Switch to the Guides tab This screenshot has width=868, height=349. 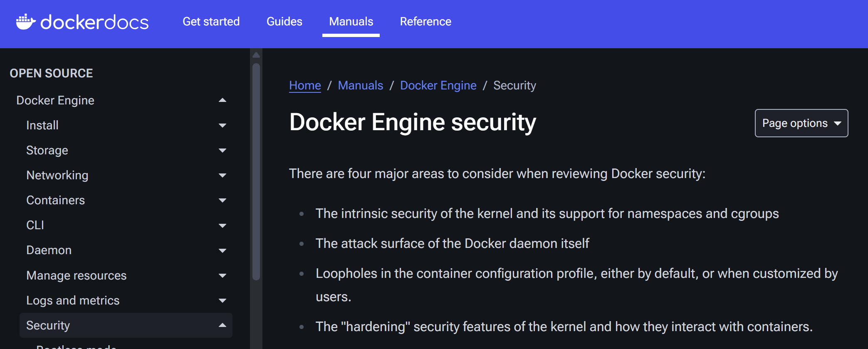284,22
